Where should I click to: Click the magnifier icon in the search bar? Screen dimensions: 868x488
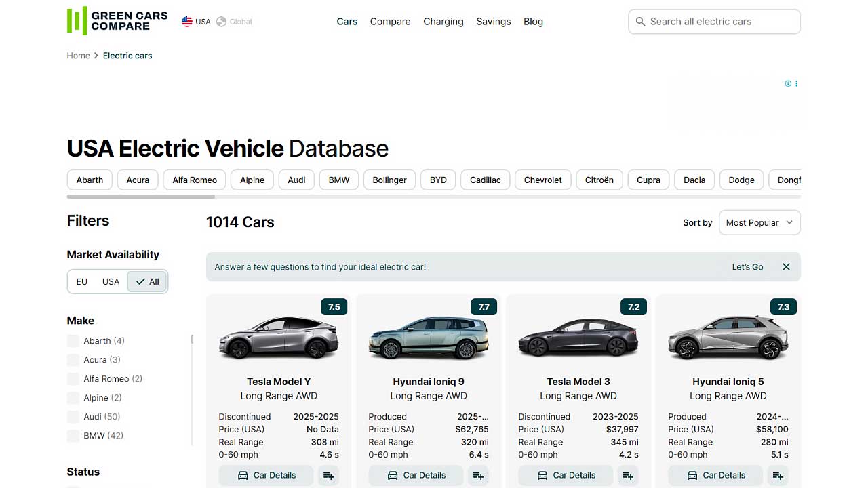(x=640, y=22)
